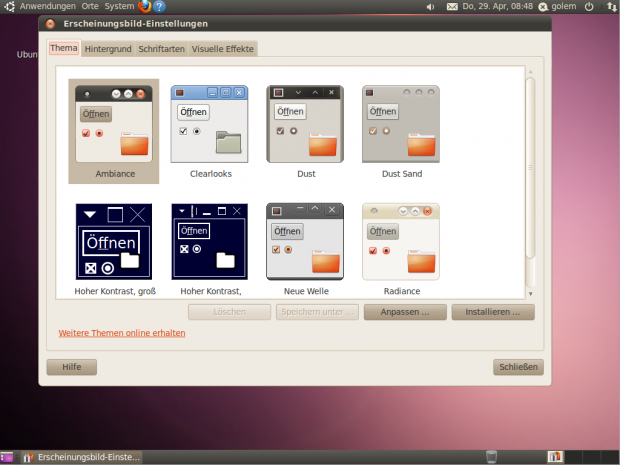This screenshot has height=465, width=620.
Task: Open the trash icon in bottom panel
Action: click(491, 457)
